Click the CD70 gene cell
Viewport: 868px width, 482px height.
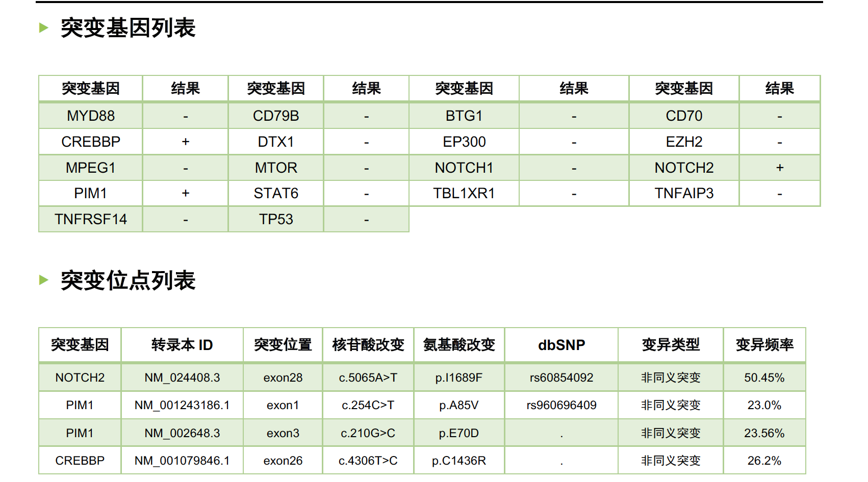point(684,116)
